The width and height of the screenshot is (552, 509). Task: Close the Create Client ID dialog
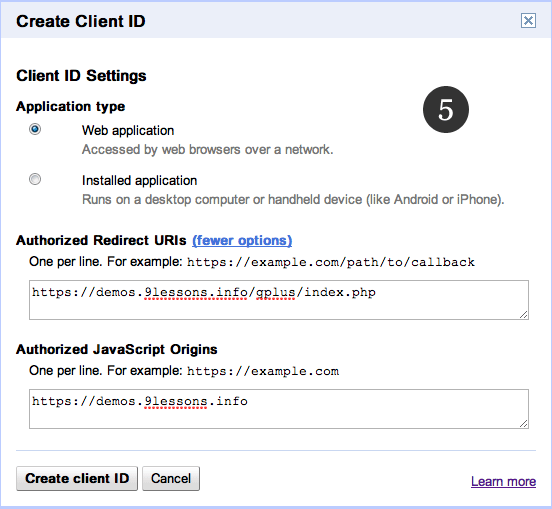coord(528,21)
